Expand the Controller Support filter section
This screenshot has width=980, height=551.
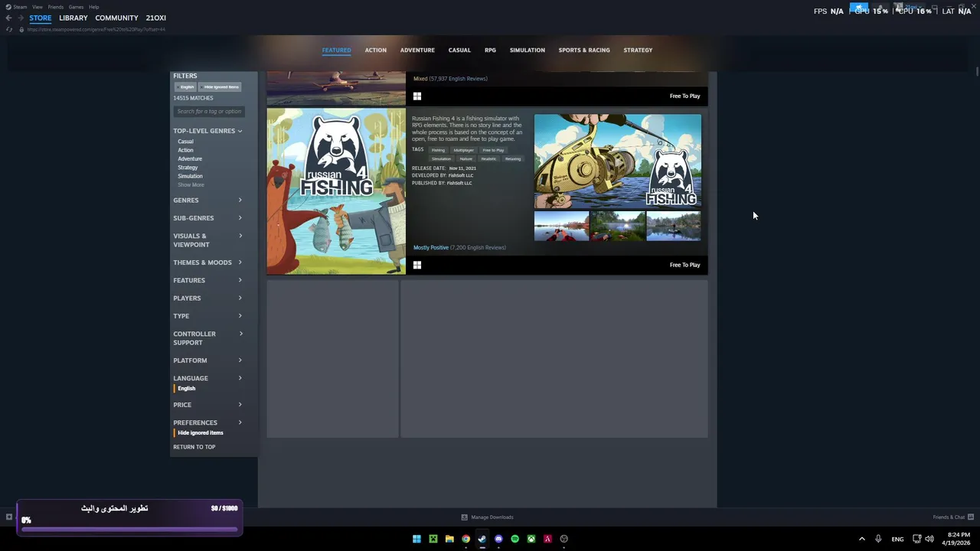[207, 338]
